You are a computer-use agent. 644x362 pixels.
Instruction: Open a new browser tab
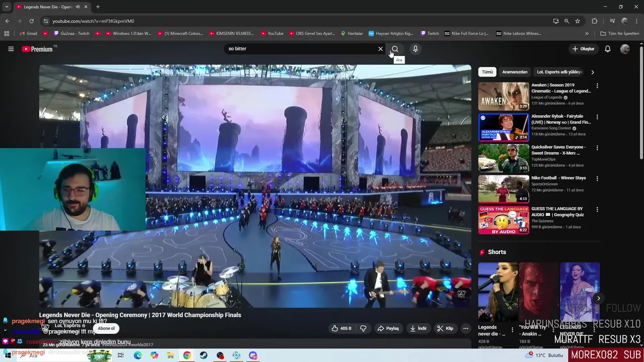click(98, 7)
